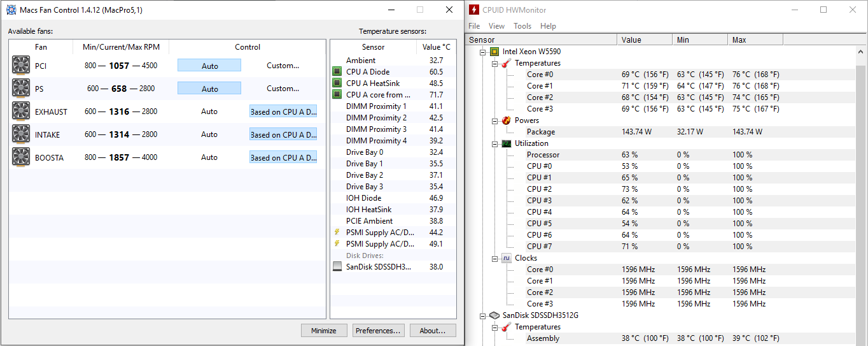Select the Processor utilization row

[x=661, y=154]
